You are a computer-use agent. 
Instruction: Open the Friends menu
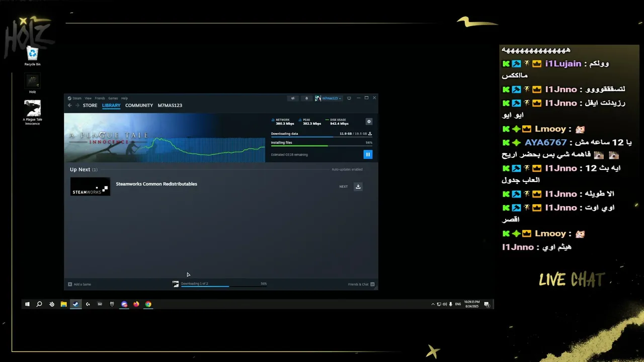(100, 99)
